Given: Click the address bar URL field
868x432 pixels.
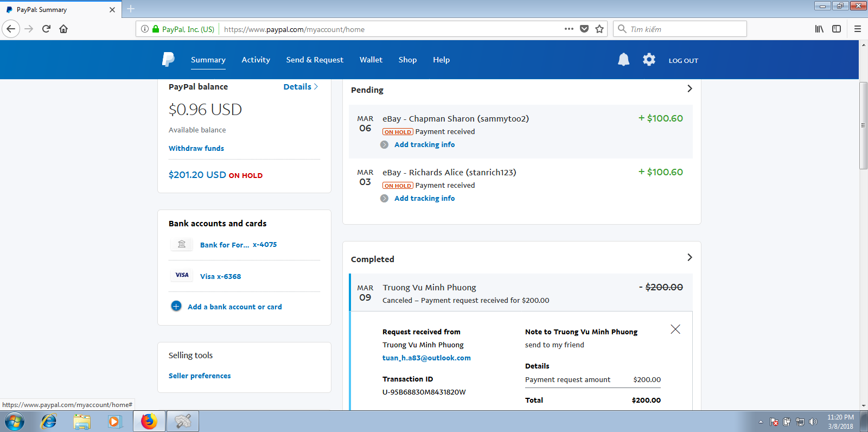Looking at the screenshot, I should [391, 29].
